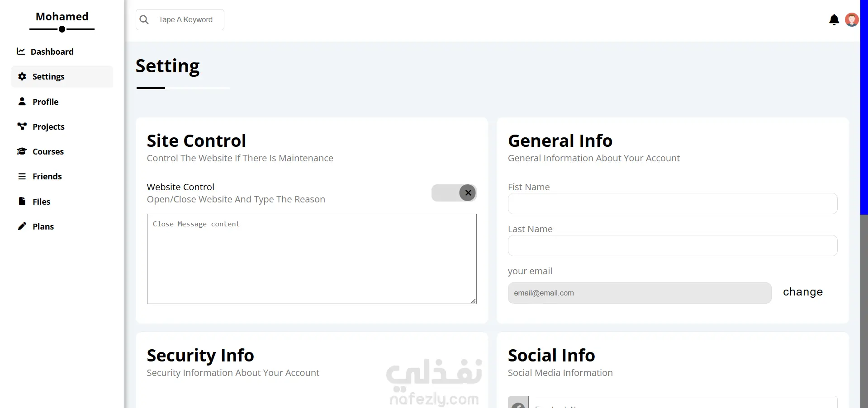This screenshot has width=868, height=408.
Task: Click the Courses graduation cap icon
Action: (22, 151)
